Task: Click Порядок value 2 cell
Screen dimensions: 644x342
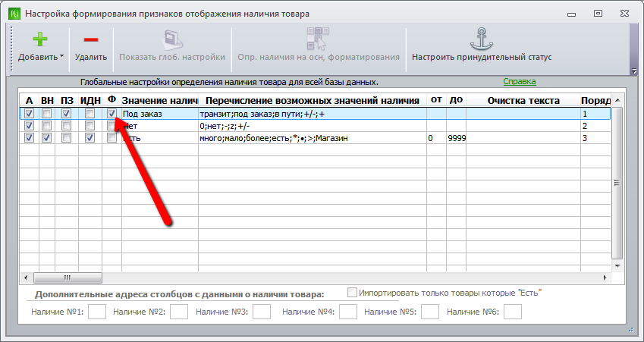Action: (595, 126)
